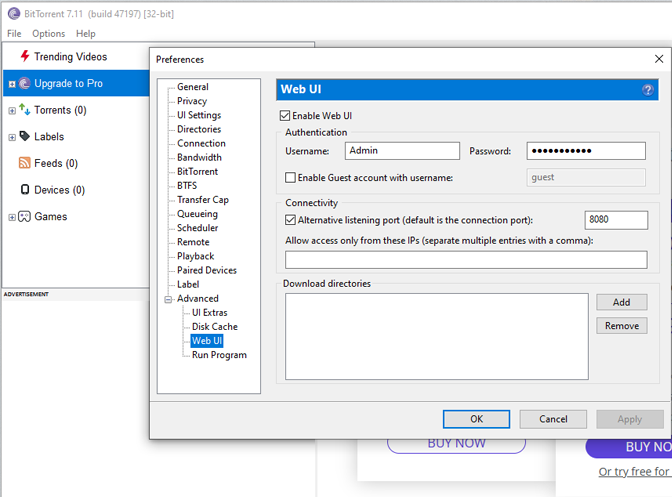Expand the Labels tree node

[12, 137]
